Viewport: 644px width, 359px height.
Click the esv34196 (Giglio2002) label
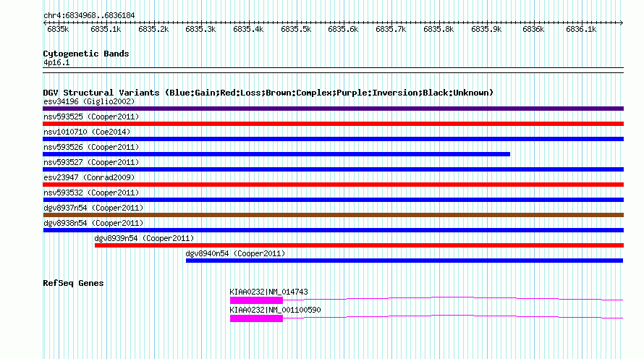tap(89, 101)
